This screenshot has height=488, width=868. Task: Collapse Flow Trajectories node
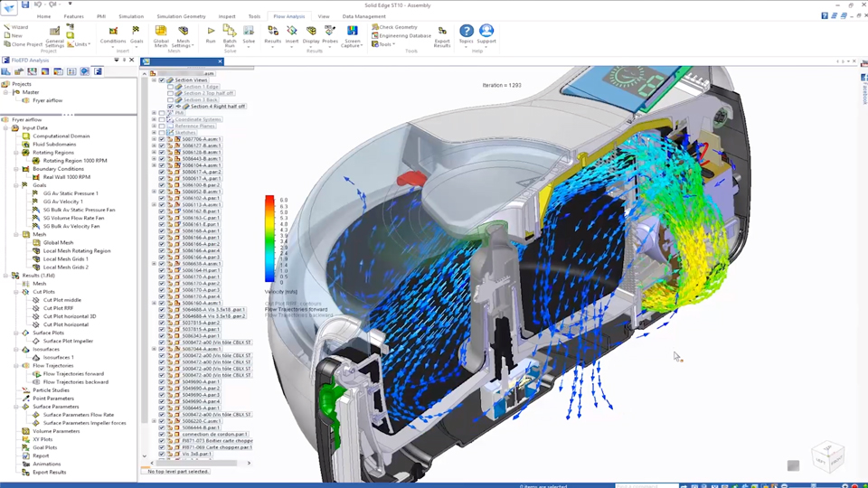click(x=16, y=366)
